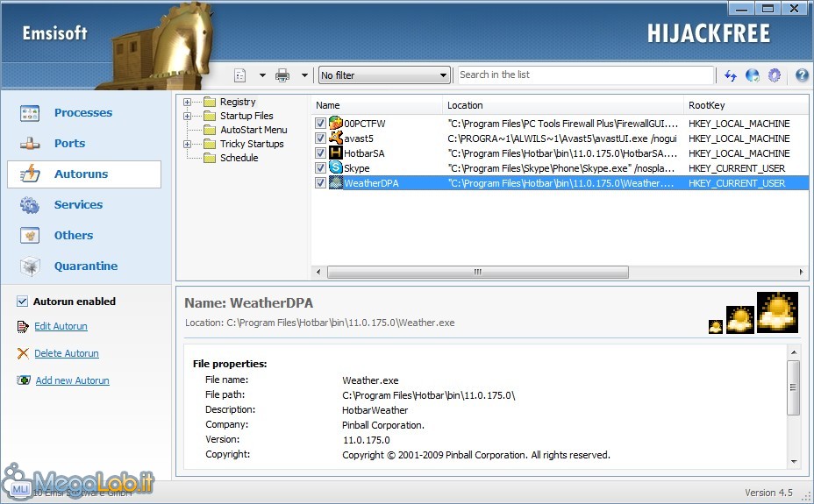Click the Registry folder icon
Viewport: 814px width, 504px height.
[x=210, y=102]
